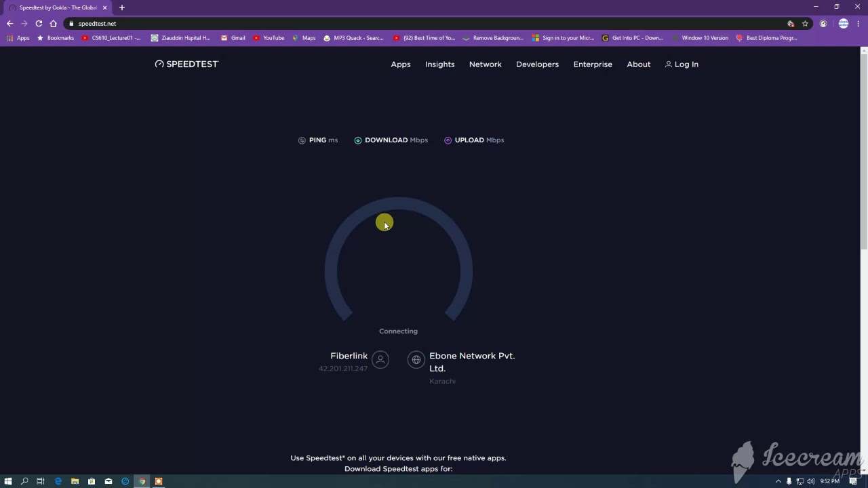Open the Developers menu item
868x488 pixels.
pyautogui.click(x=537, y=64)
